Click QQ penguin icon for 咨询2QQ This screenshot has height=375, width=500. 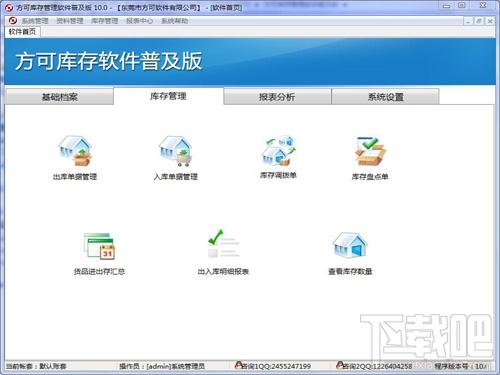(x=340, y=365)
